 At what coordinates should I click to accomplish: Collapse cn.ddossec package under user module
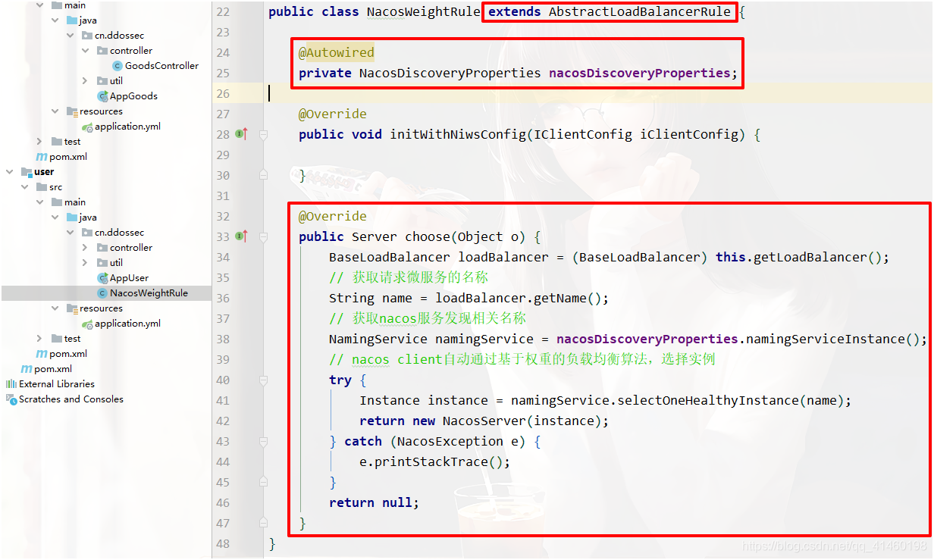pos(71,233)
